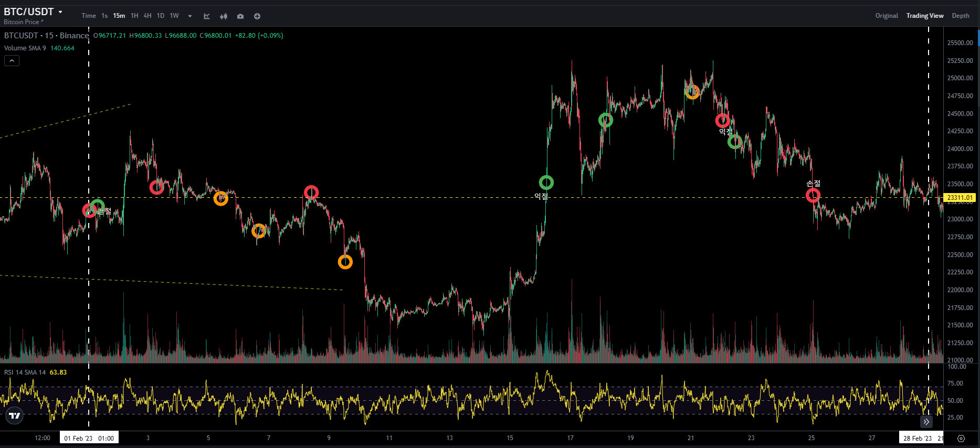Screen dimensions: 980x448
Task: Click the RSI 75.00 scale label
Action: point(956,383)
